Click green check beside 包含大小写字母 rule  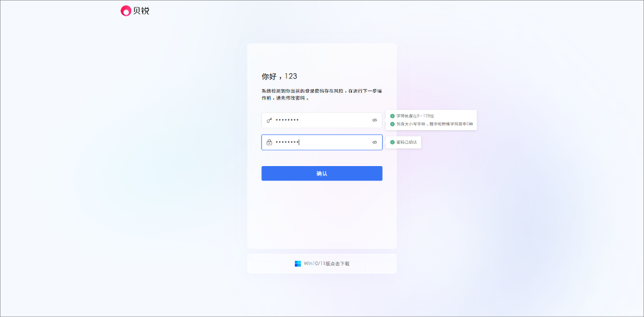392,124
